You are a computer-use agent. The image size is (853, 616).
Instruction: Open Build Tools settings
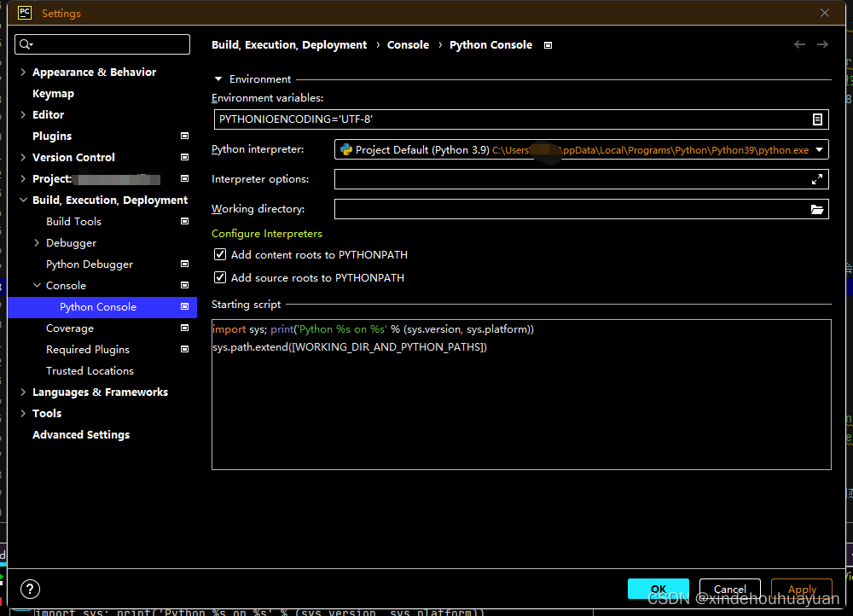[x=73, y=222]
